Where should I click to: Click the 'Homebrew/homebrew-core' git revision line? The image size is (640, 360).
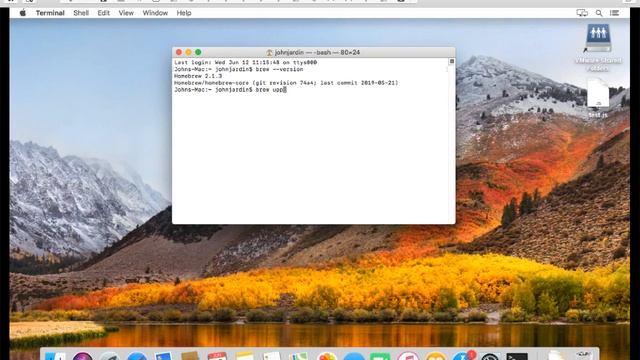pos(286,83)
